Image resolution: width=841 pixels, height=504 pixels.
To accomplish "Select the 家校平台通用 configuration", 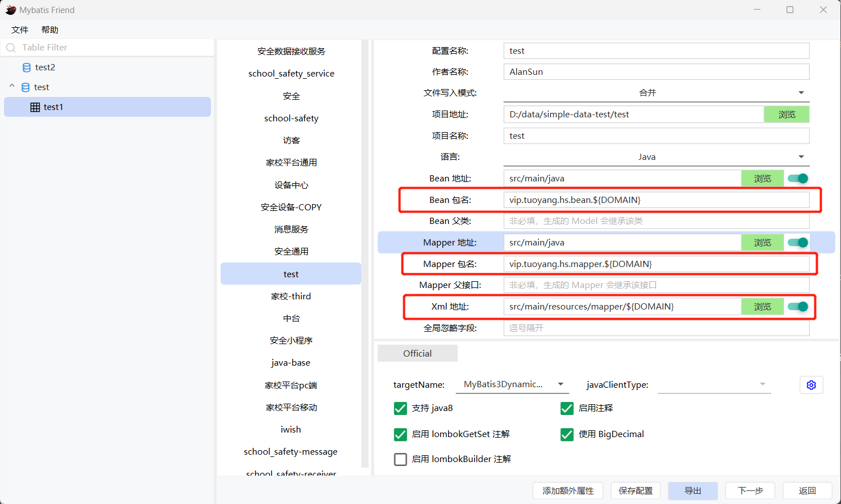I will 291,163.
